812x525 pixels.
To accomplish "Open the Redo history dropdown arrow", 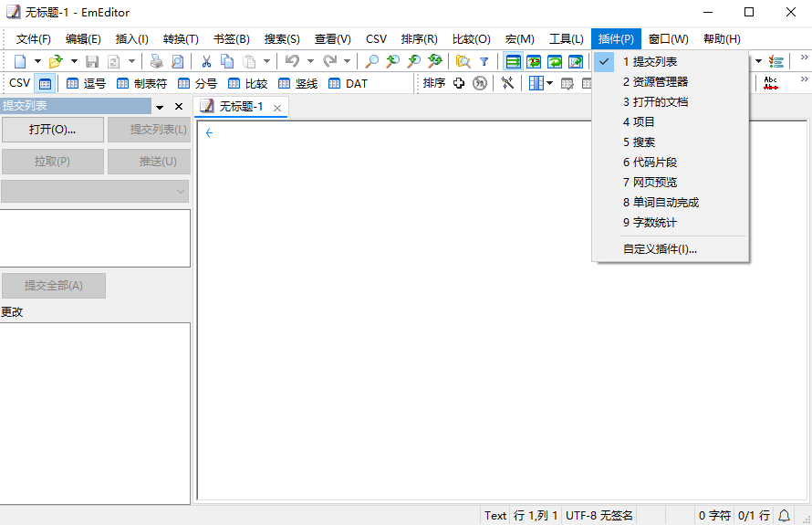I will coord(347,62).
